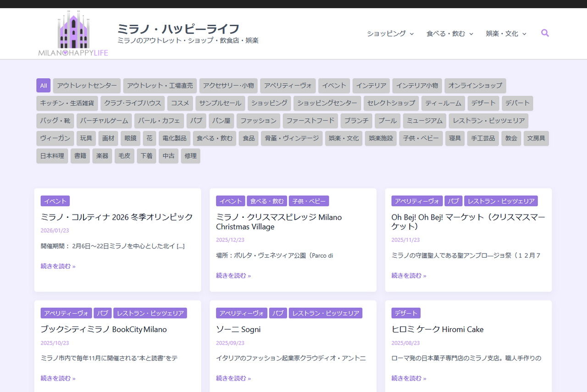Choose the ヴィーガン filter tag
The height and width of the screenshot is (392, 587).
point(55,138)
